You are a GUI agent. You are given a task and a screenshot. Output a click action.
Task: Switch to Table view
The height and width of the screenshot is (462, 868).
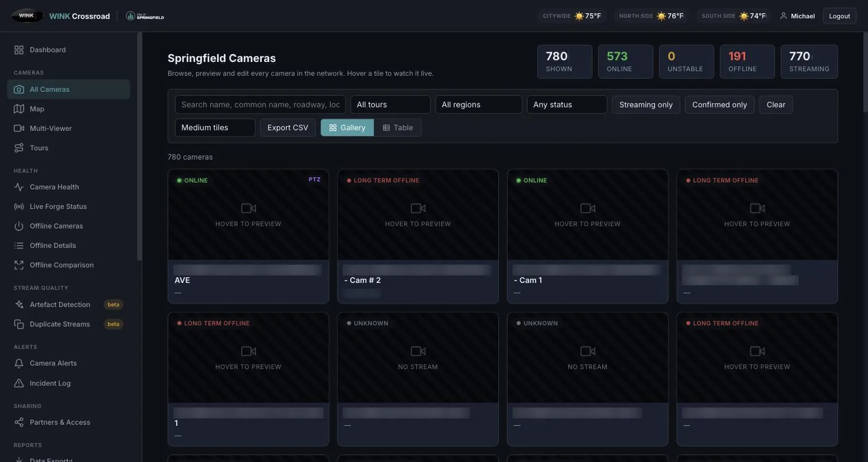coord(398,127)
